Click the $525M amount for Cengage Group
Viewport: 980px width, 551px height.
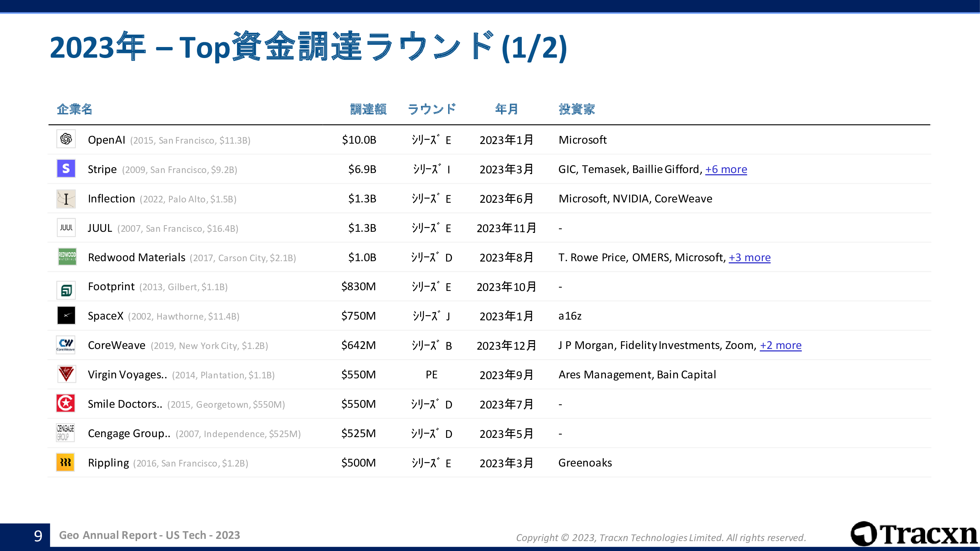[358, 433]
